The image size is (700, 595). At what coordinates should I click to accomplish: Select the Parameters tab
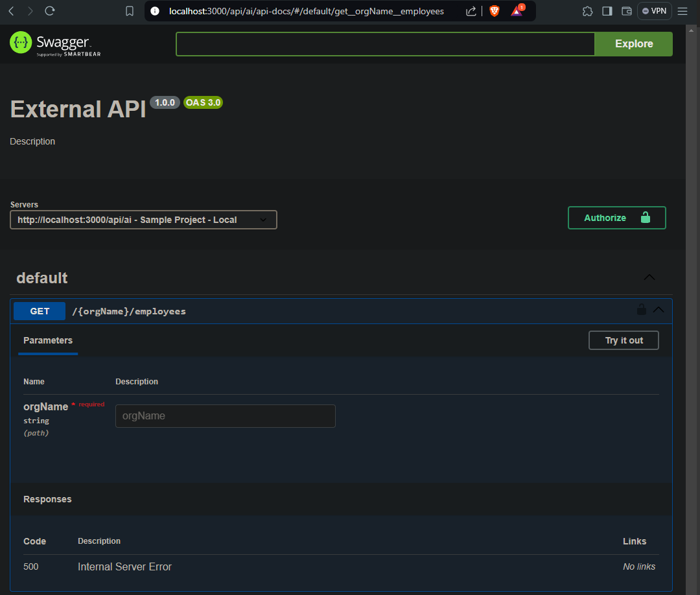pyautogui.click(x=48, y=340)
